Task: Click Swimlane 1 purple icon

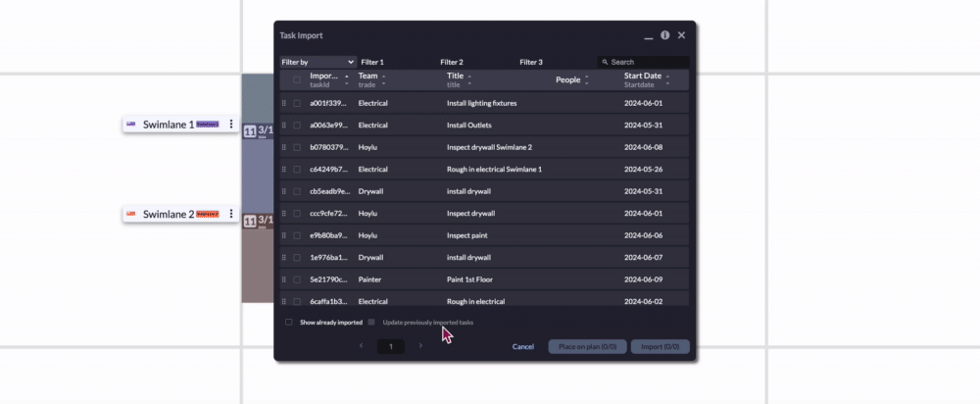Action: 130,124
